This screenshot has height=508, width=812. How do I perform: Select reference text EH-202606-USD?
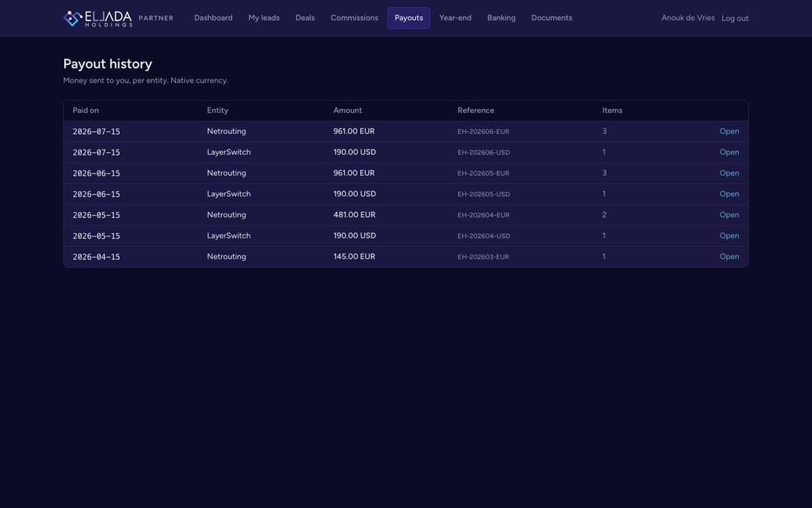pos(484,153)
